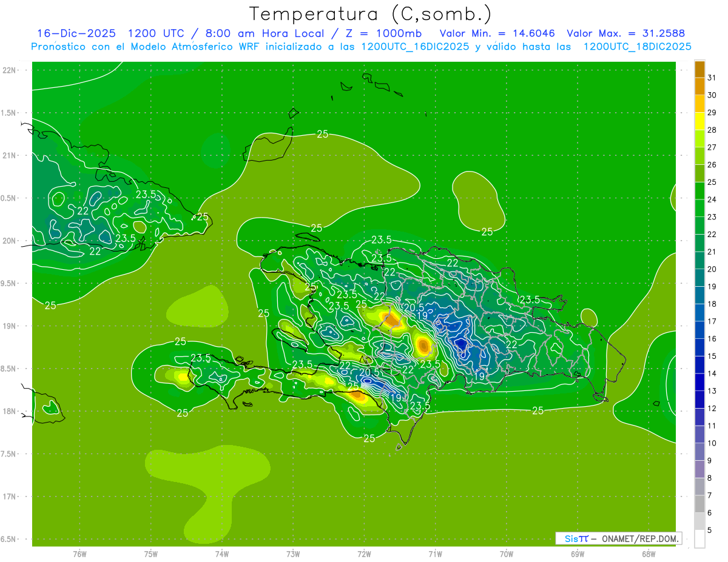Click the color scale label '18'

click(x=712, y=304)
